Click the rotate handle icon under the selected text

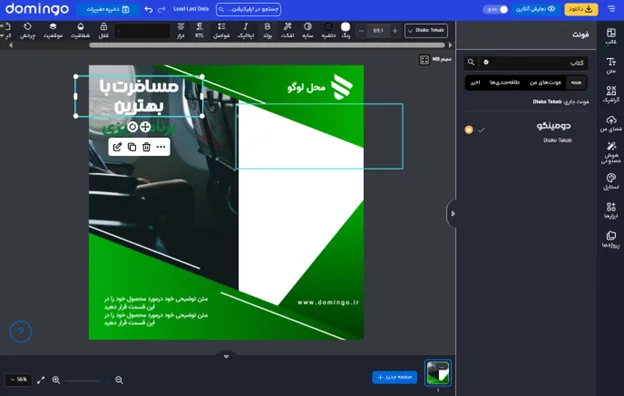pyautogui.click(x=133, y=127)
